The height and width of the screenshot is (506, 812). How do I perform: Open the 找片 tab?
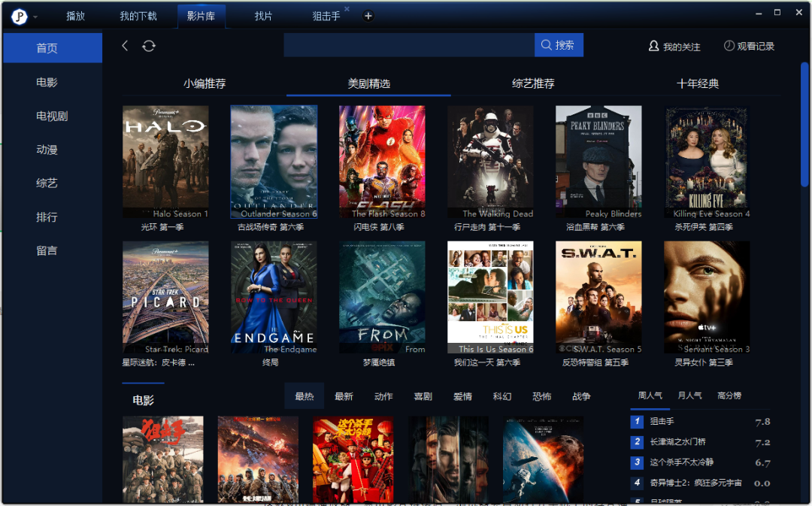(263, 16)
